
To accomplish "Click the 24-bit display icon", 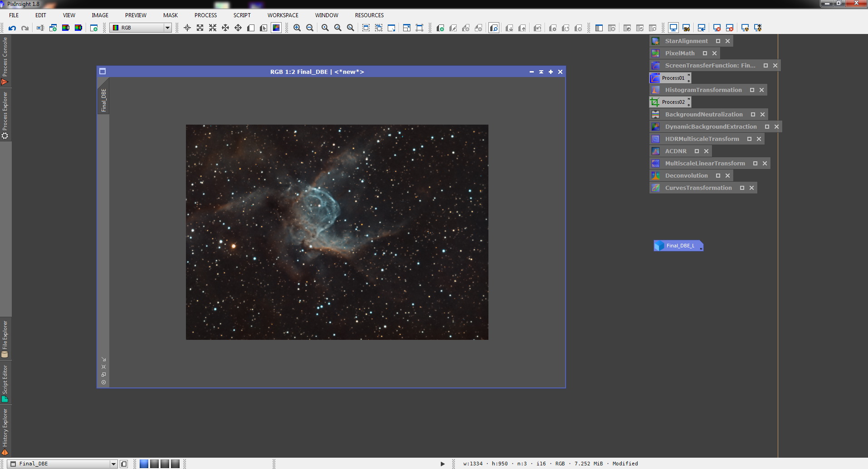I will pos(686,28).
